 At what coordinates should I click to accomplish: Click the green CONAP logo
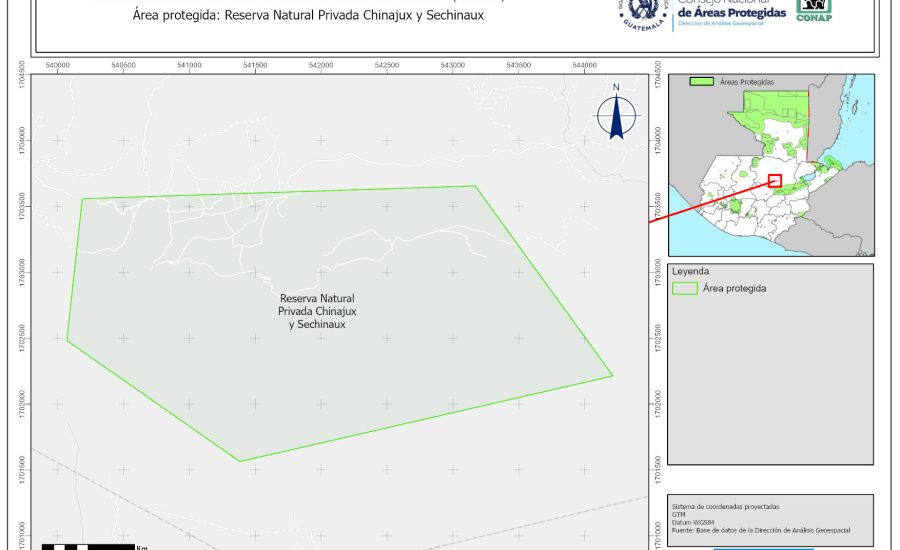pyautogui.click(x=813, y=10)
